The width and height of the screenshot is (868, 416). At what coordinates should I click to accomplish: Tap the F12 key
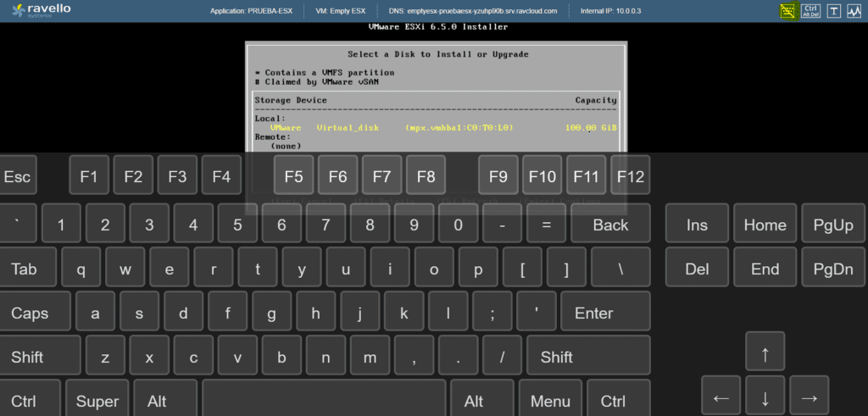[x=631, y=175]
